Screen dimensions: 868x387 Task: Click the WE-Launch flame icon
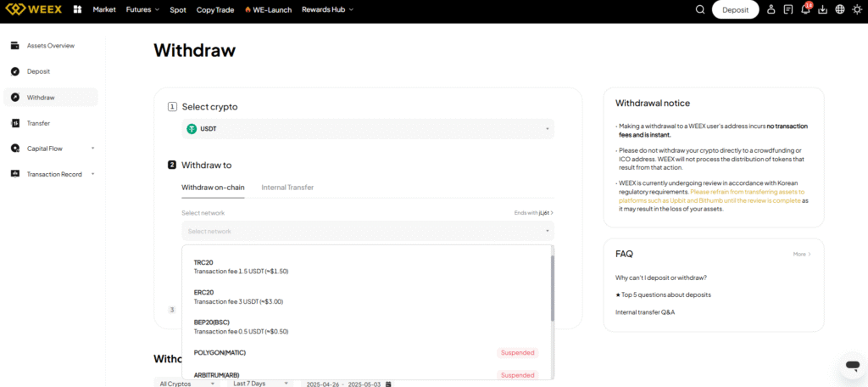click(x=248, y=10)
